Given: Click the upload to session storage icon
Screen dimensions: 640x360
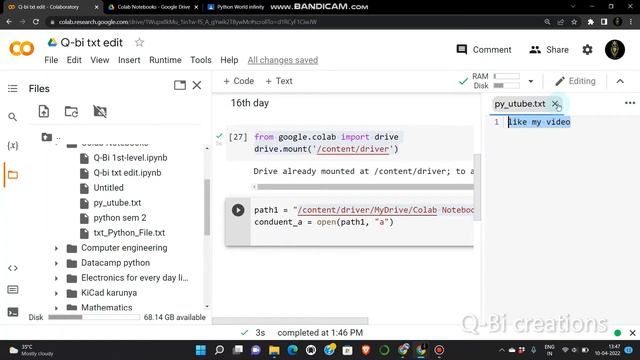Looking at the screenshot, I should click(x=44, y=111).
